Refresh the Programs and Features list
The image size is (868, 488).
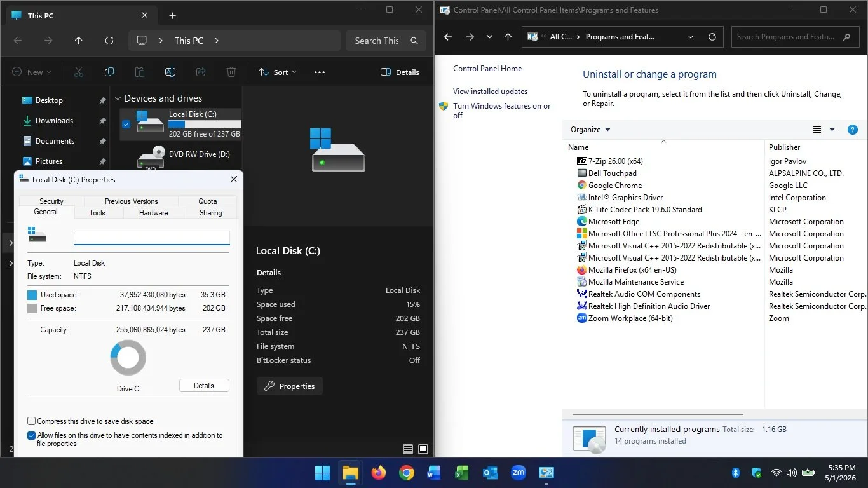(712, 37)
